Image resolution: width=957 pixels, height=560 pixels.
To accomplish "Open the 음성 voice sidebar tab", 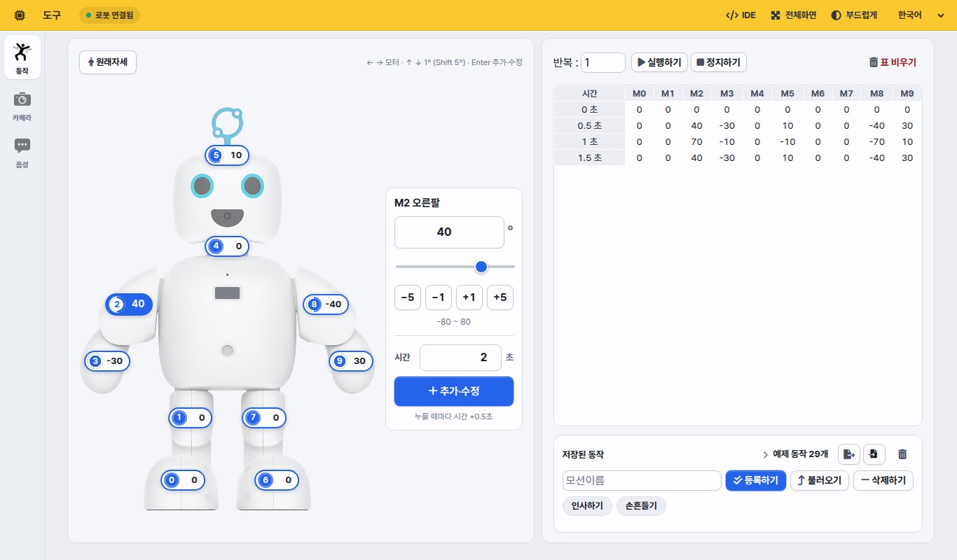I will [22, 151].
